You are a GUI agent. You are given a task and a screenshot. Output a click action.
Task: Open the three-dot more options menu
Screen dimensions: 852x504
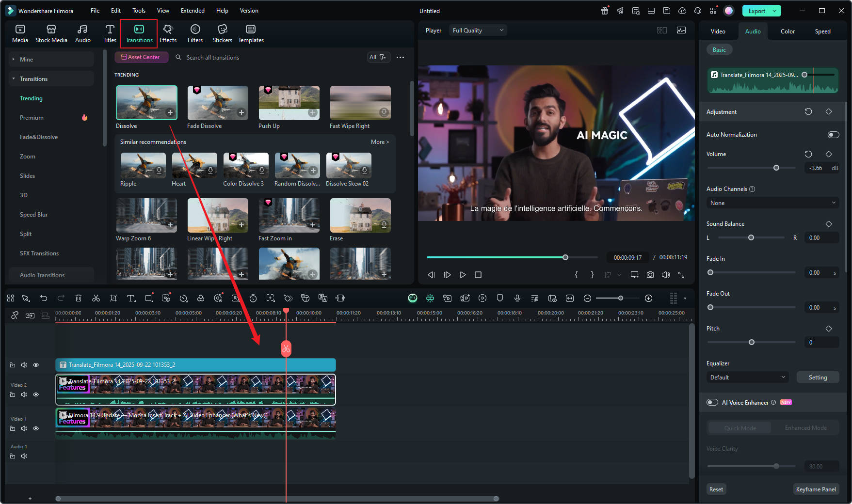pos(400,57)
